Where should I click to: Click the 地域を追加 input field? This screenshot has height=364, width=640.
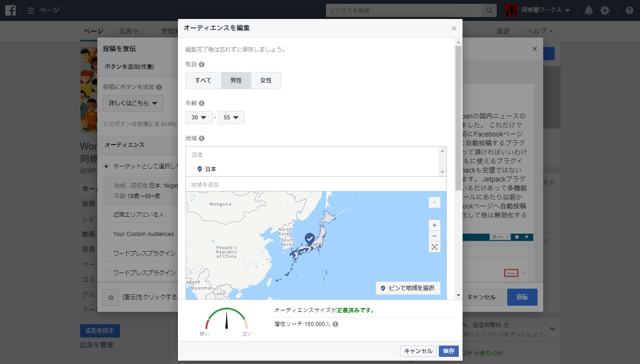pyautogui.click(x=316, y=184)
